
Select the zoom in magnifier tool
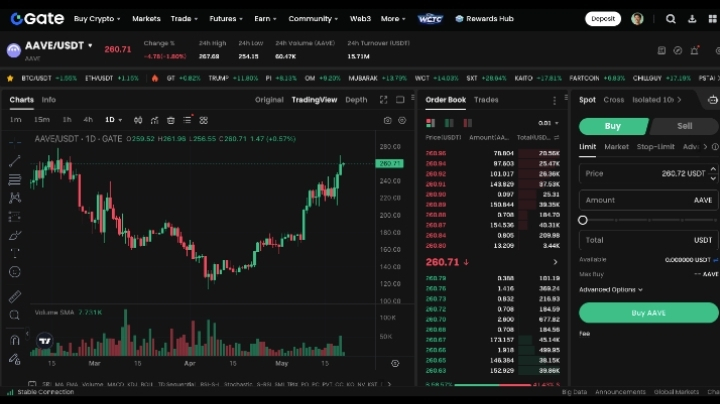point(15,315)
